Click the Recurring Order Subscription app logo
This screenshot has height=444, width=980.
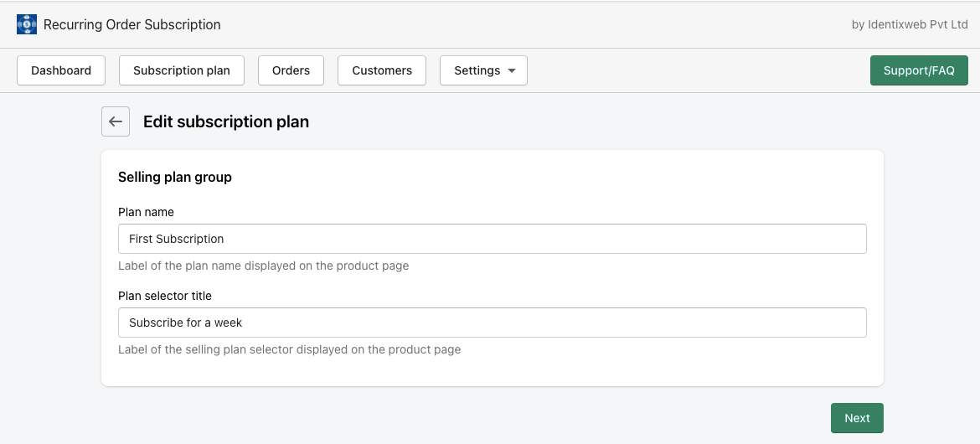[x=27, y=24]
